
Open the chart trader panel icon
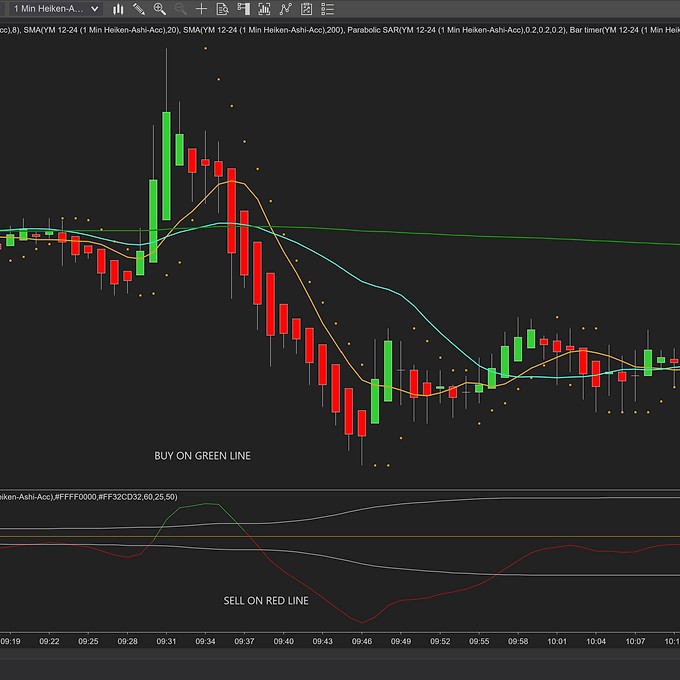pos(244,9)
